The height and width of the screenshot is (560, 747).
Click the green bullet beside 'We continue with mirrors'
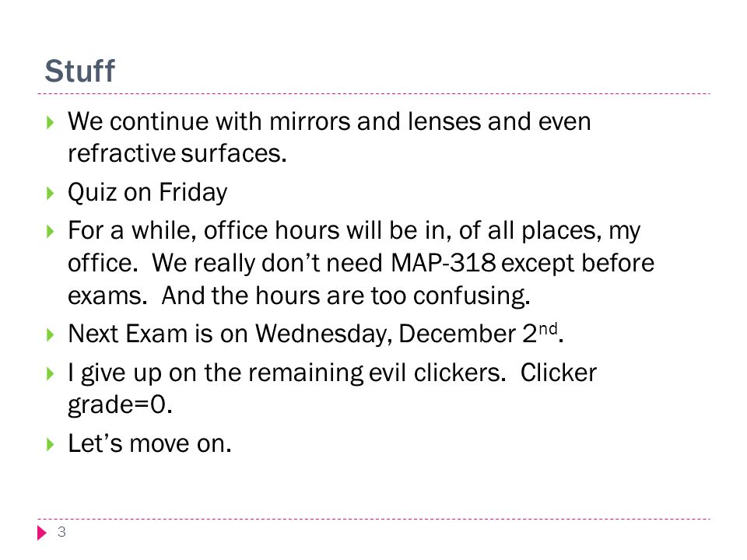click(x=50, y=123)
